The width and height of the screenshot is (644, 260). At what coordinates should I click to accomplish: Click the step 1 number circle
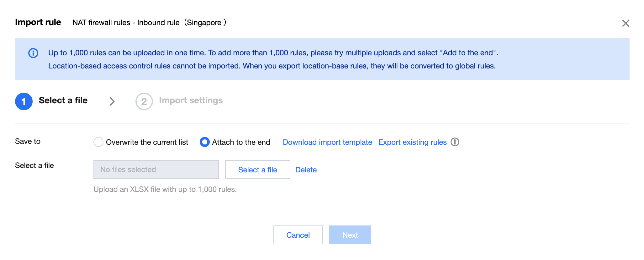click(24, 101)
